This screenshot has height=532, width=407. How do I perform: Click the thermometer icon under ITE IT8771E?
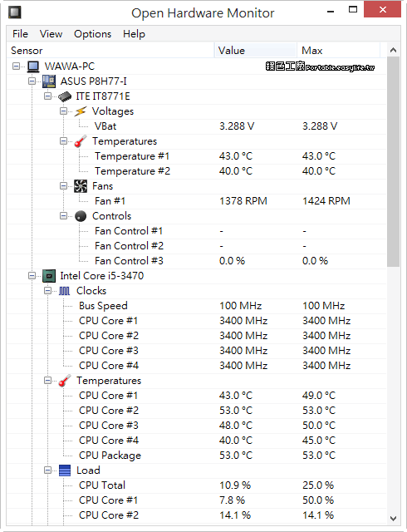click(x=81, y=141)
